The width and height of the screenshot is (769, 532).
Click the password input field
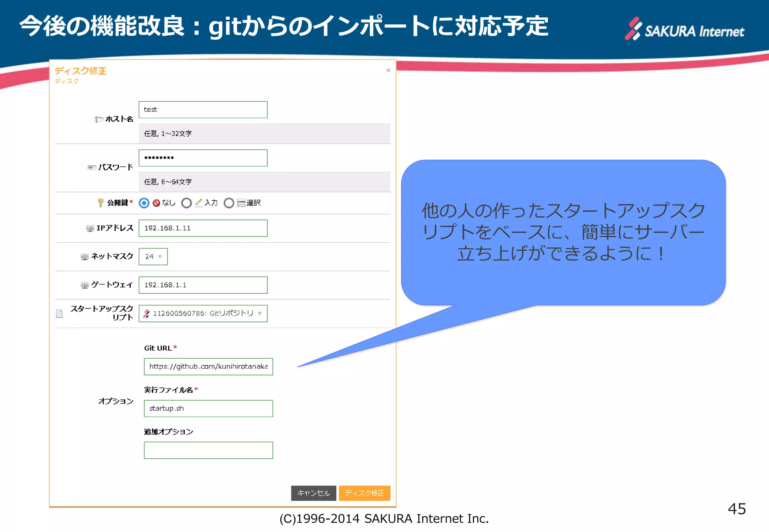(203, 158)
